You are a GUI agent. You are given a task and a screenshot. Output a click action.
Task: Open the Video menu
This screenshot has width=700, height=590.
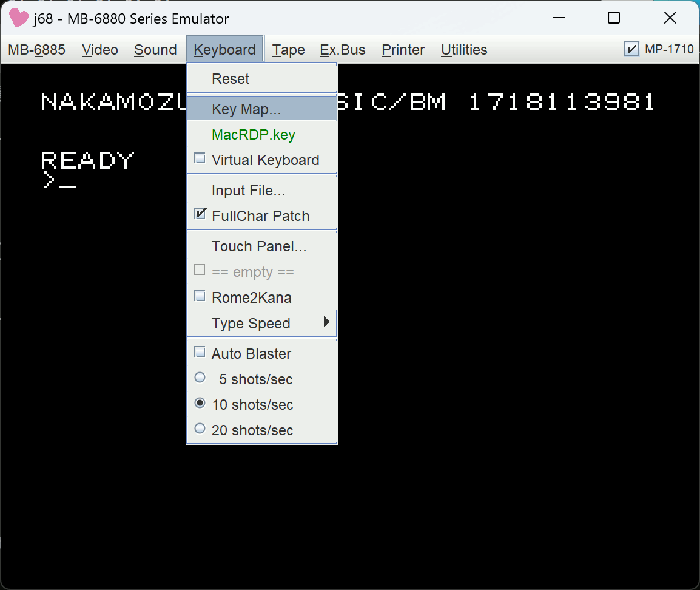point(100,50)
